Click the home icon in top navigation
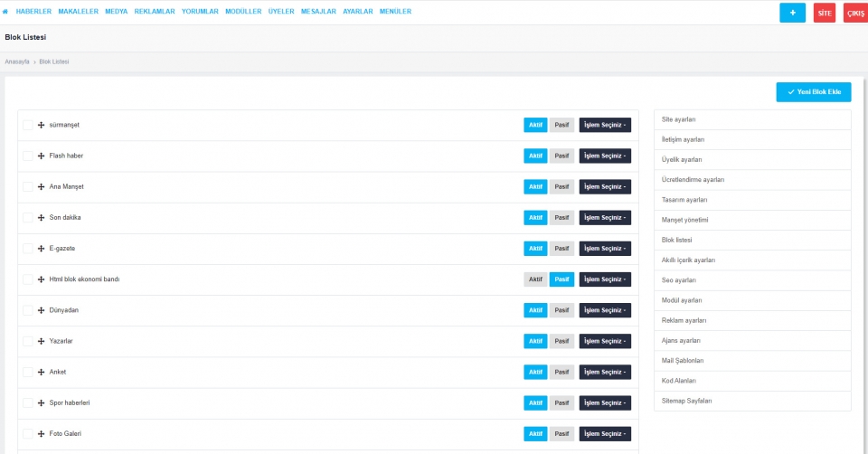The height and width of the screenshot is (454, 868). [x=5, y=12]
